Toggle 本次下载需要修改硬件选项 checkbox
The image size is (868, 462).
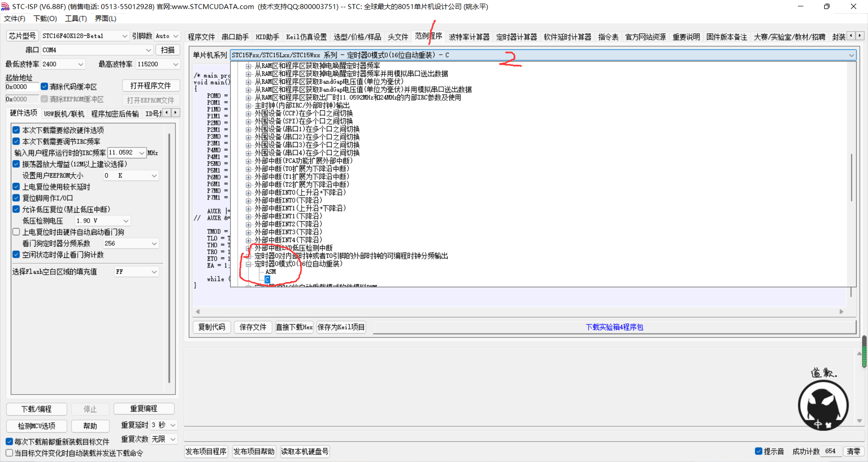(x=16, y=130)
